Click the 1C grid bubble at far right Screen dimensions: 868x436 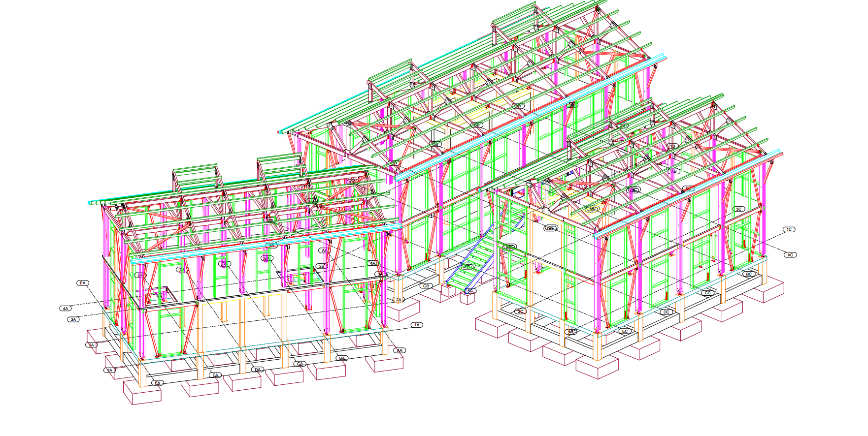tap(789, 229)
